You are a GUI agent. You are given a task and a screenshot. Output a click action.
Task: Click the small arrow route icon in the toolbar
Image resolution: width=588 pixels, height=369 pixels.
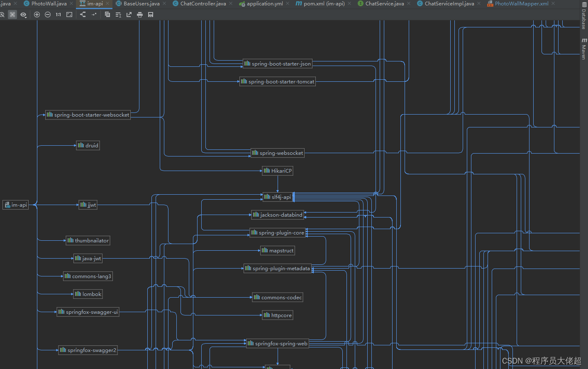(94, 15)
